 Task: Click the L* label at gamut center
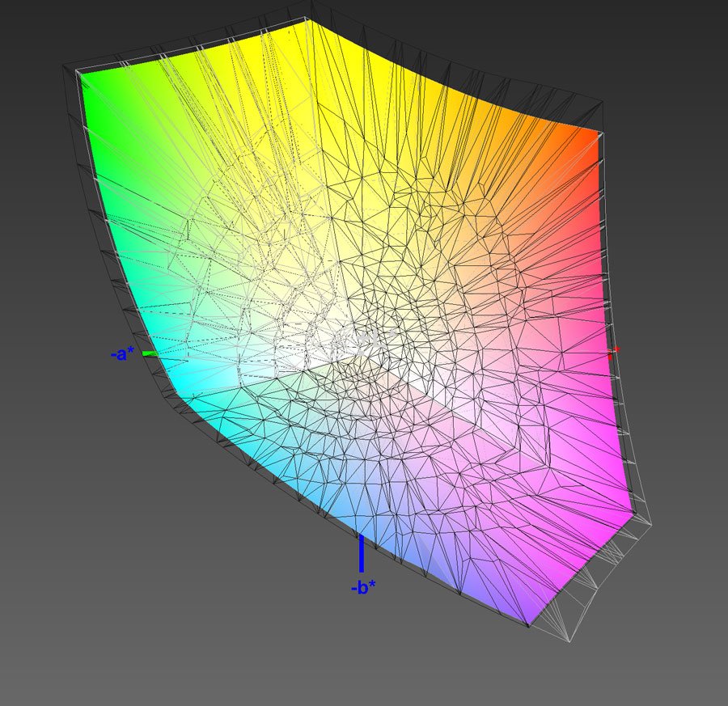pos(377,340)
